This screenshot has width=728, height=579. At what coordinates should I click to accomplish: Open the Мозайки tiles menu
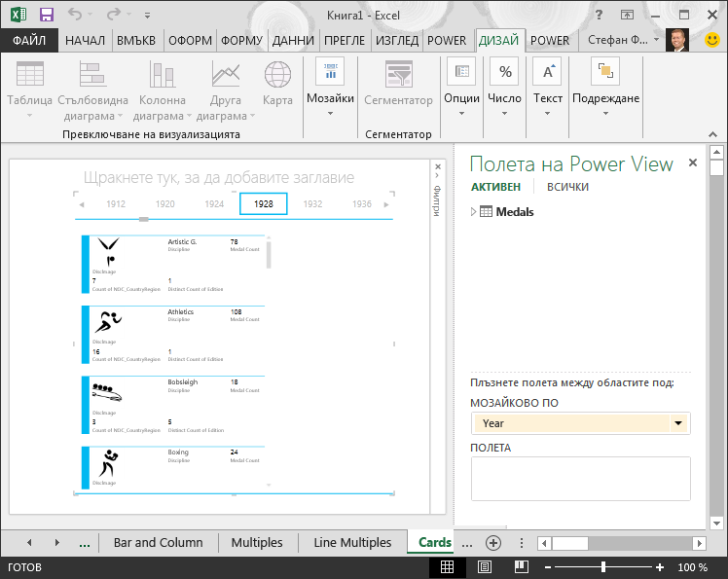tap(330, 87)
